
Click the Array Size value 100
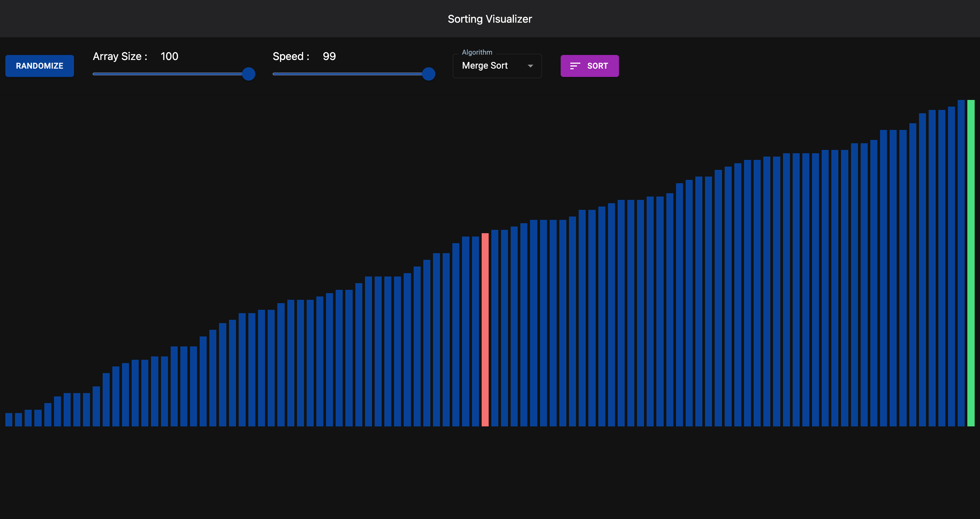169,56
